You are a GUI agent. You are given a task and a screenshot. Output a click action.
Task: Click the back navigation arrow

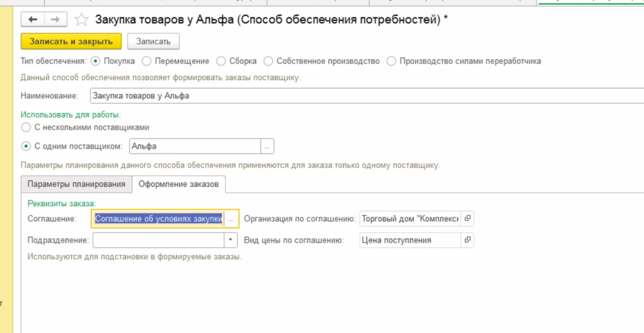[x=33, y=19]
